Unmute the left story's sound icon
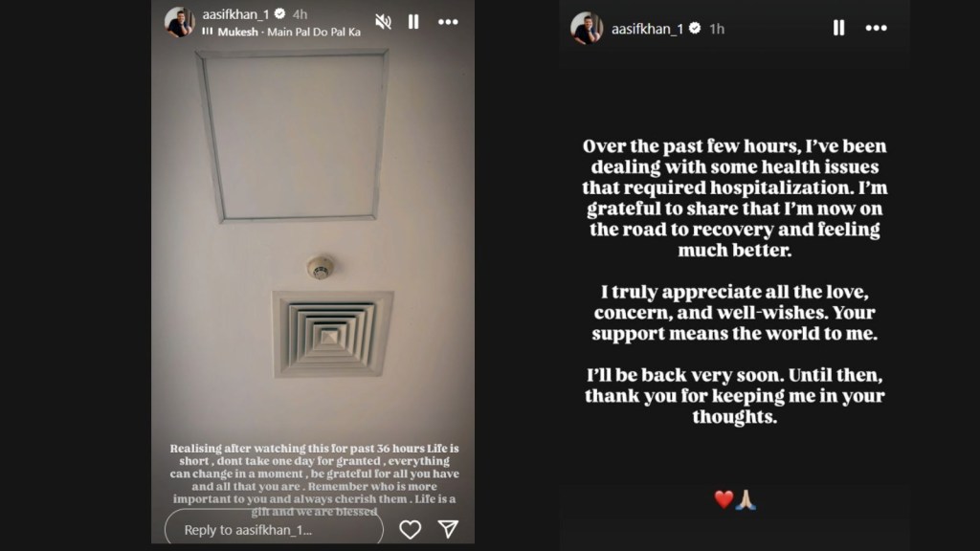 tap(383, 22)
